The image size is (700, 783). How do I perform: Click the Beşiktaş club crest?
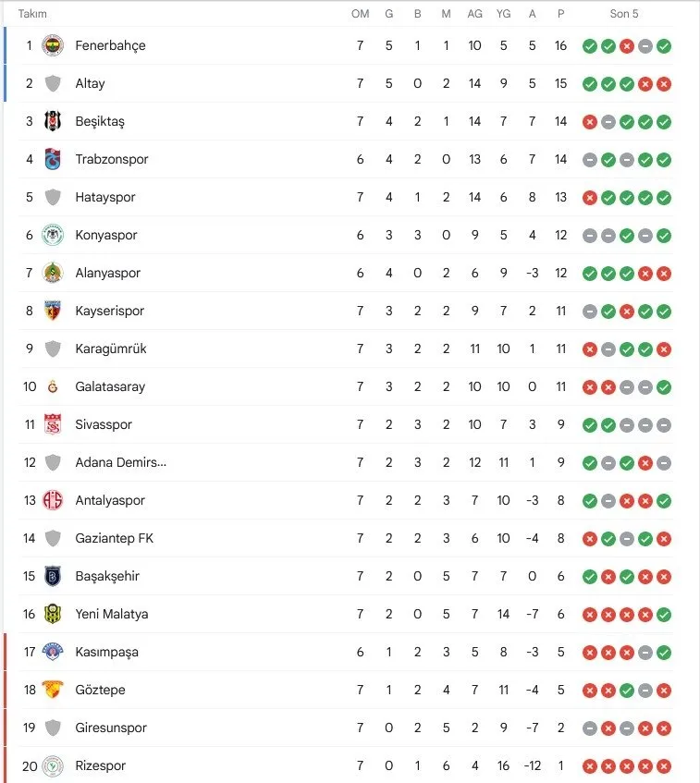53,121
